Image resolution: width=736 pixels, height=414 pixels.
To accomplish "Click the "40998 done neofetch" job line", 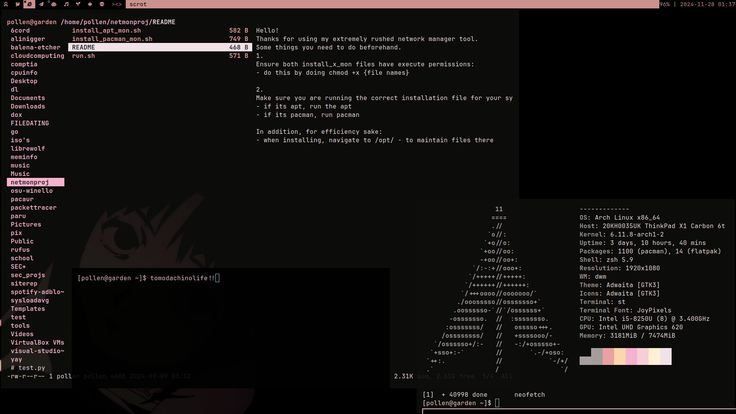I will [484, 395].
